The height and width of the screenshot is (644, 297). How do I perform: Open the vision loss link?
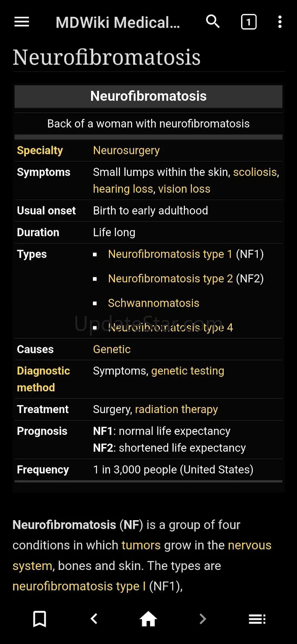click(x=184, y=189)
